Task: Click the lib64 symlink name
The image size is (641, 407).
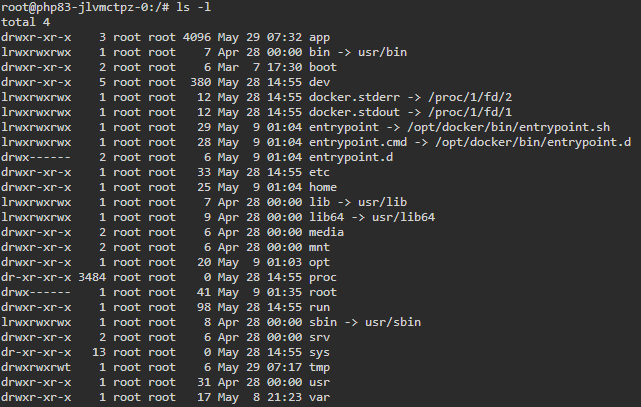Action: (326, 217)
